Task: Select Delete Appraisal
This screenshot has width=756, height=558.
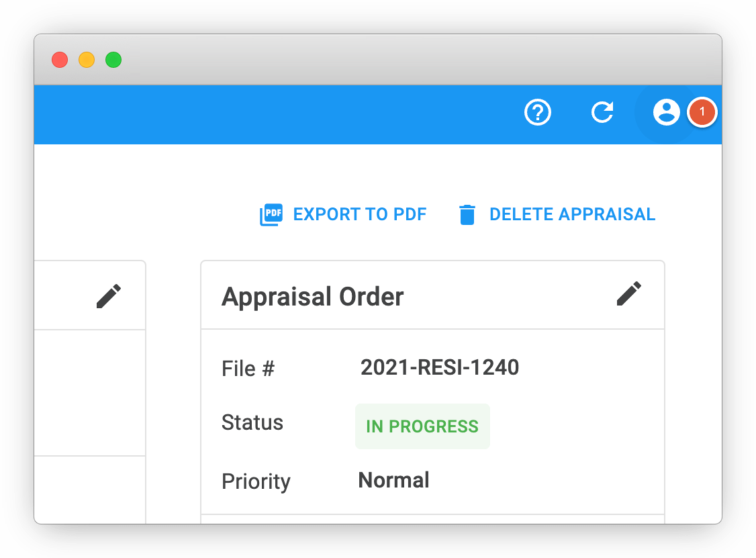Action: (572, 214)
